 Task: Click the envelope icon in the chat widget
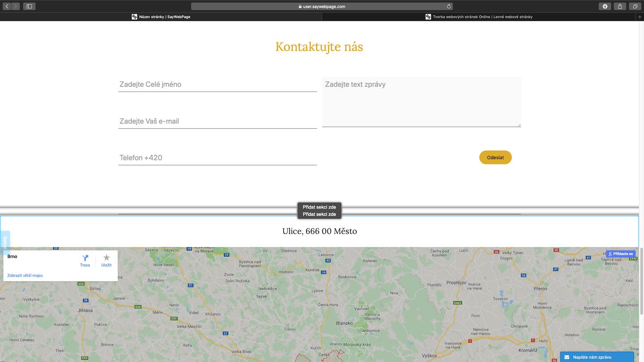(x=567, y=358)
